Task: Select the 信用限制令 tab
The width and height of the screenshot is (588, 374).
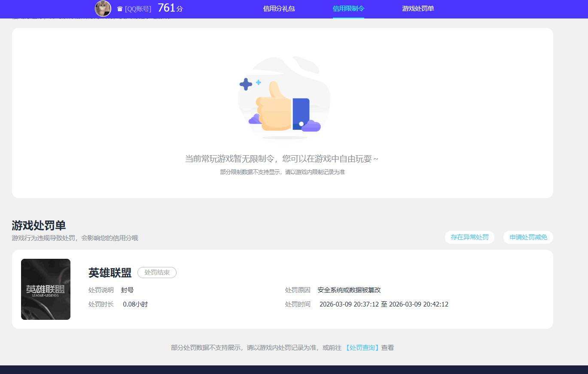Action: pyautogui.click(x=348, y=9)
